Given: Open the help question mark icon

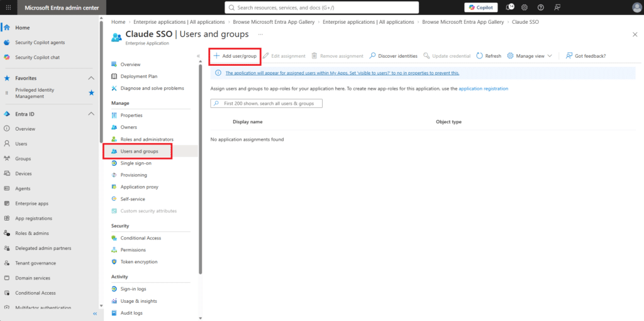Looking at the screenshot, I should pyautogui.click(x=541, y=8).
